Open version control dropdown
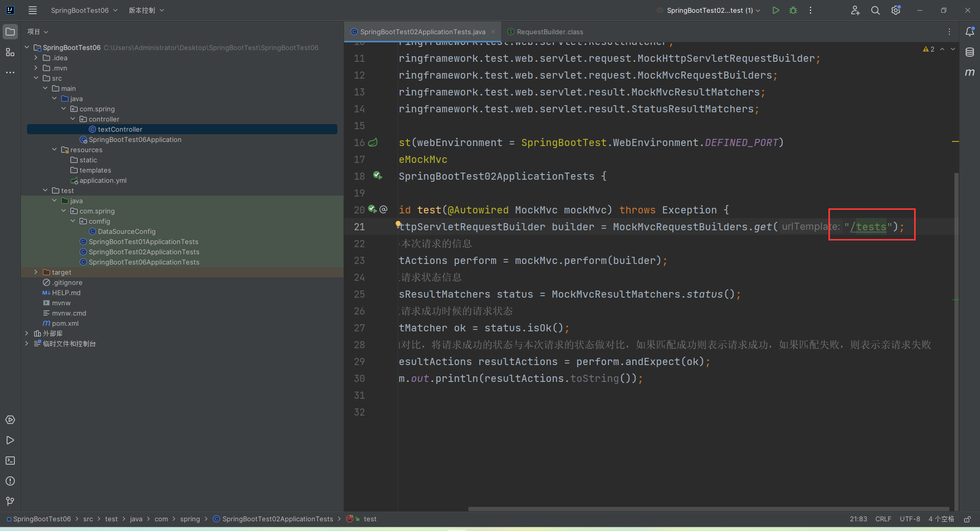 point(146,10)
